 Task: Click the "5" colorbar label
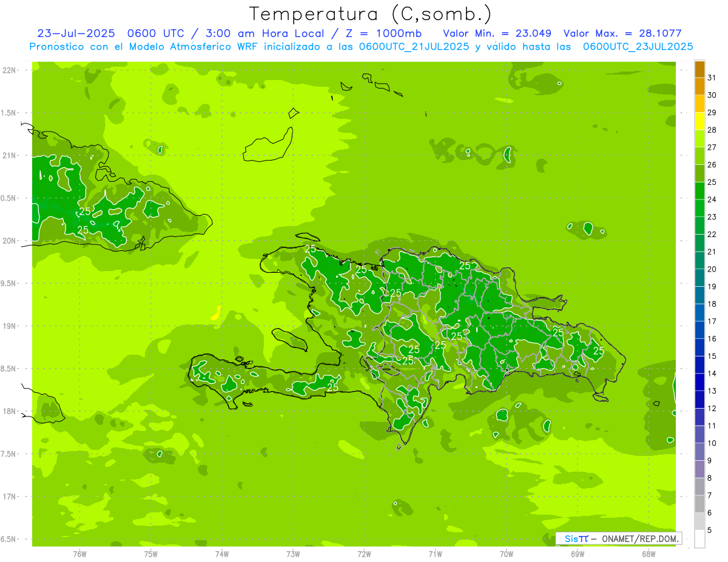(x=710, y=530)
